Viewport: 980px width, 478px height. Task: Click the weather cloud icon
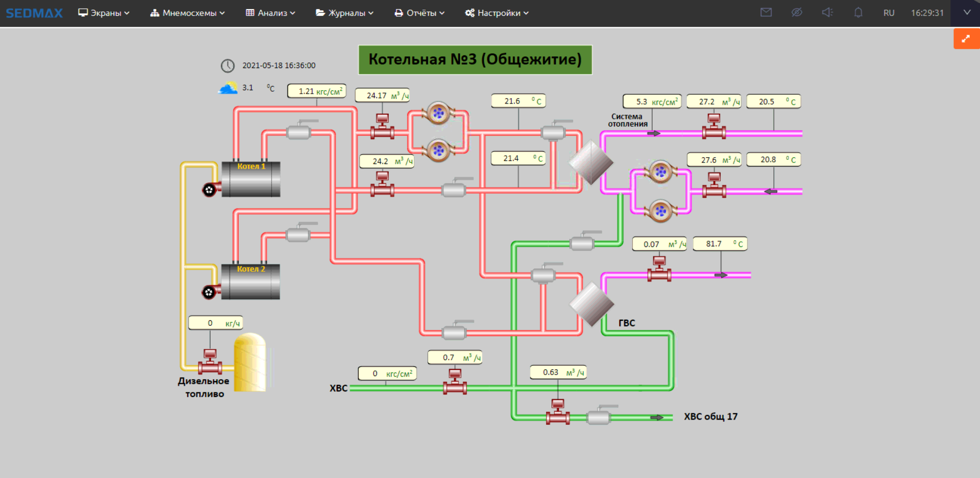coord(228,88)
